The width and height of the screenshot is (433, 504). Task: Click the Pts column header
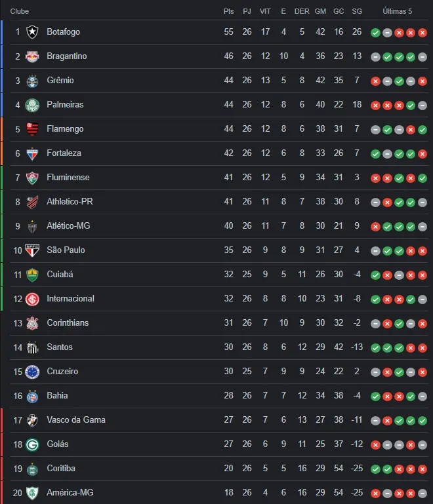[x=228, y=11]
